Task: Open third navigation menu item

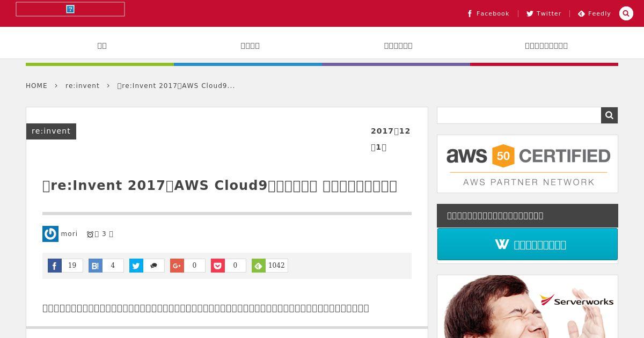Action: point(398,46)
